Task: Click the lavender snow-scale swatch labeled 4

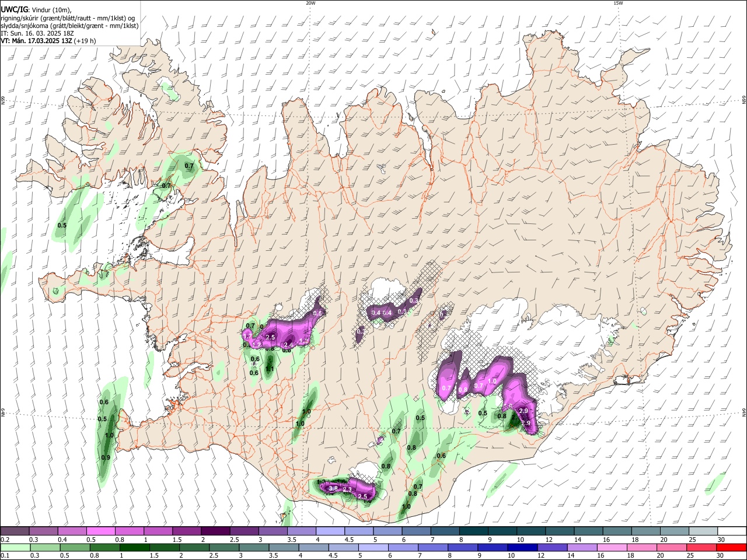Action: 330,531
